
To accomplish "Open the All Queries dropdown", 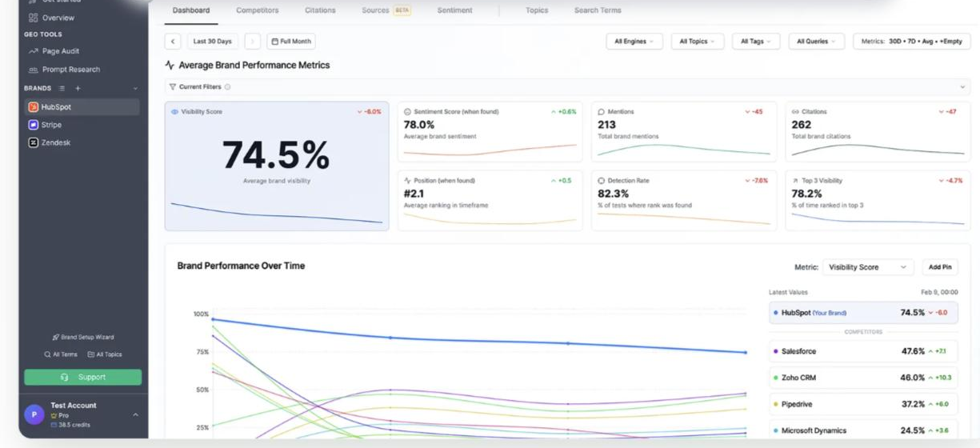I will point(816,42).
